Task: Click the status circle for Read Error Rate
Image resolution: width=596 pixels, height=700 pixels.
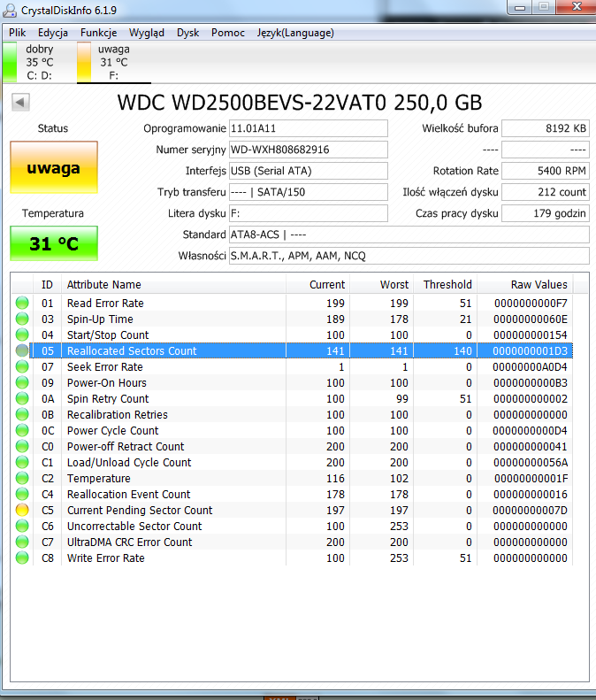Action: click(22, 304)
